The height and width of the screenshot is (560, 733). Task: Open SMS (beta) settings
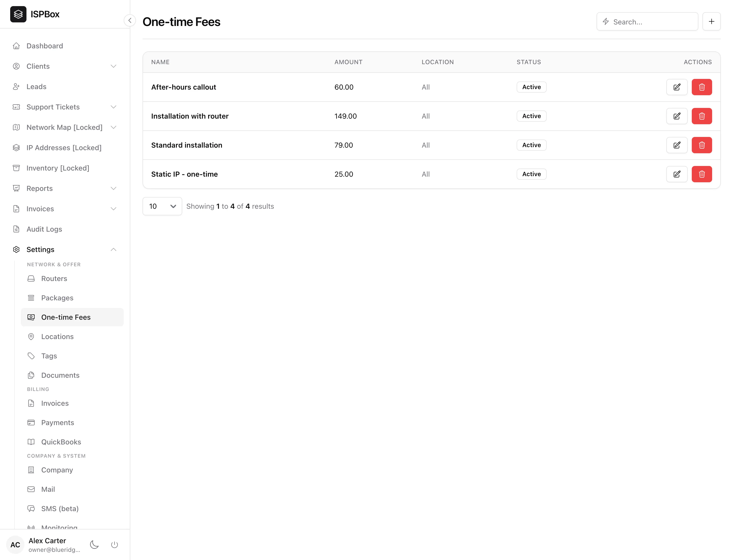72,509
